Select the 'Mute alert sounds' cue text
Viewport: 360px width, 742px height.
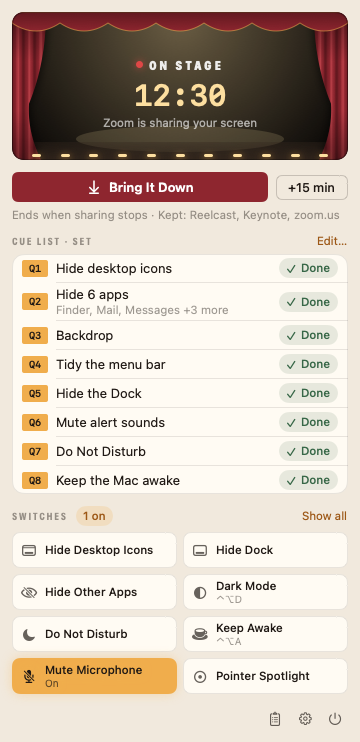pyautogui.click(x=111, y=423)
